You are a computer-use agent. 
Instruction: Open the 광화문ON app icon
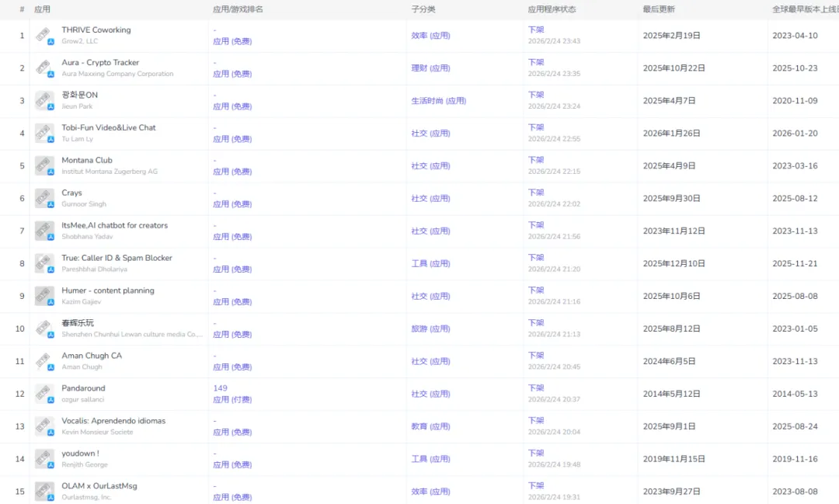(44, 101)
